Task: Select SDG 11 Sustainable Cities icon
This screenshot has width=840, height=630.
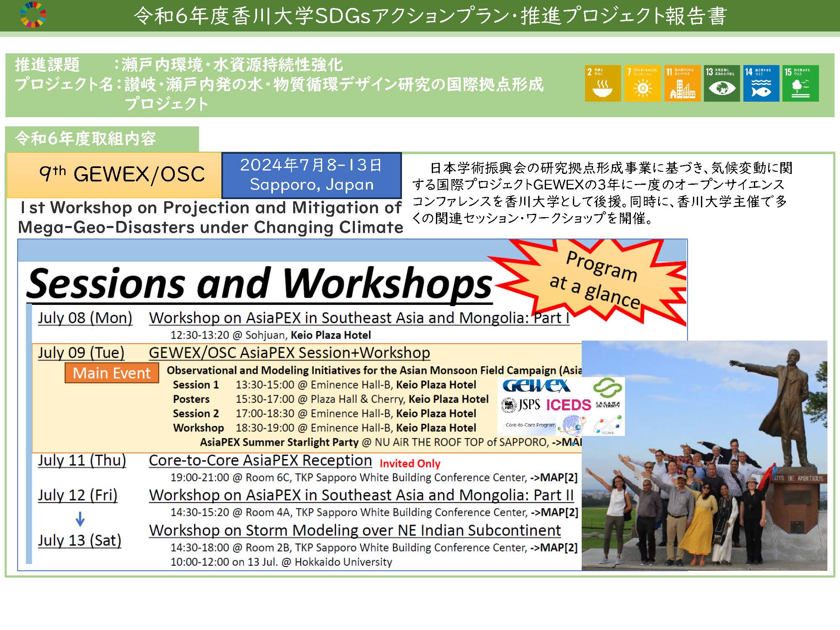Action: [682, 83]
